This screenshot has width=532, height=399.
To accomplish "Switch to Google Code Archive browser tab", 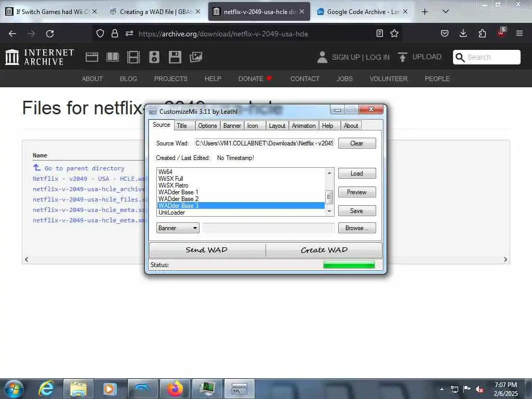I will pyautogui.click(x=362, y=12).
